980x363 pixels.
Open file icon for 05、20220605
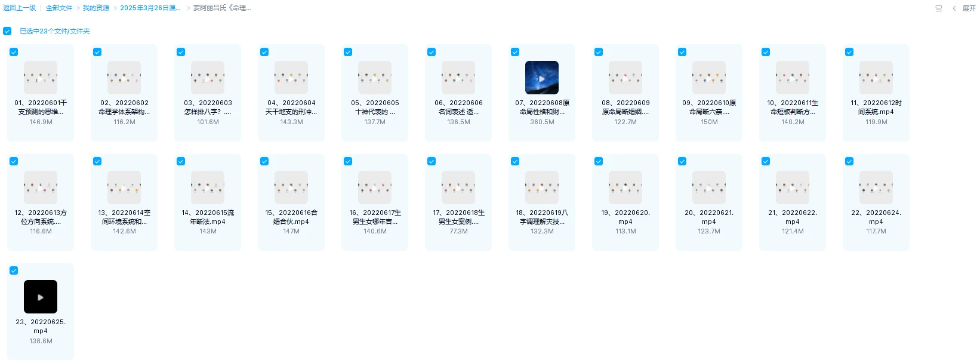pyautogui.click(x=375, y=78)
